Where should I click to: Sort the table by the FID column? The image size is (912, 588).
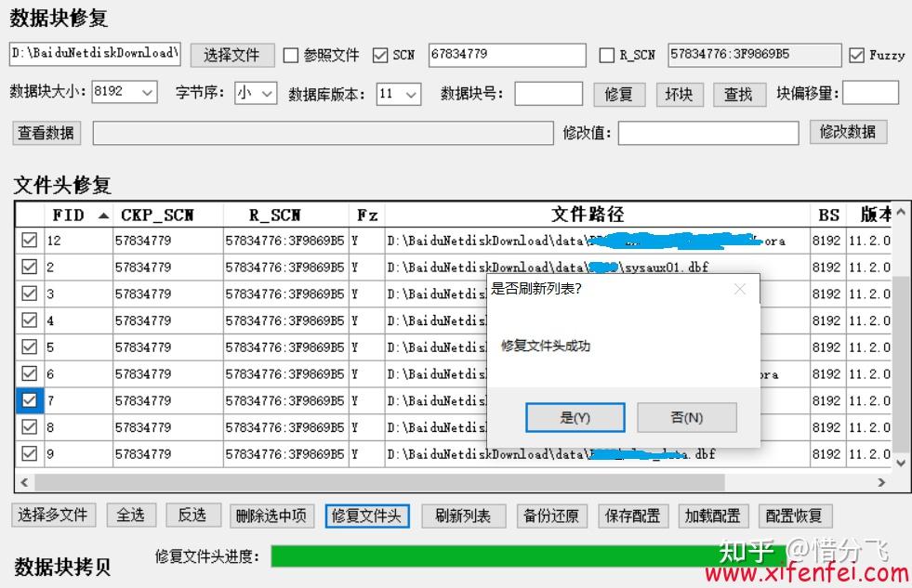pyautogui.click(x=70, y=214)
